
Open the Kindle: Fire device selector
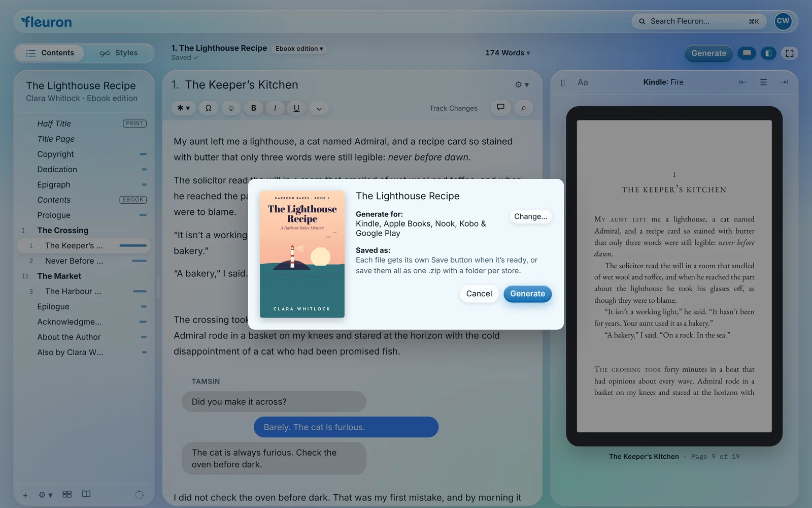(x=663, y=82)
